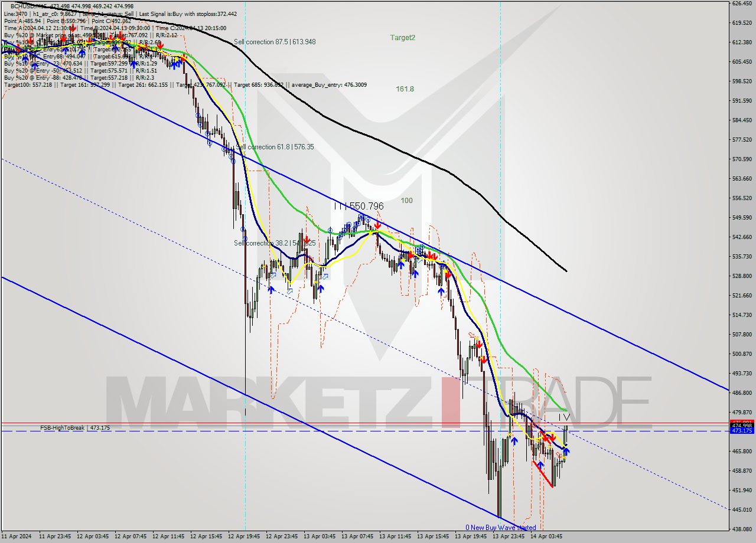Click the 591.590 price axis label
756x543 pixels.
pyautogui.click(x=742, y=101)
